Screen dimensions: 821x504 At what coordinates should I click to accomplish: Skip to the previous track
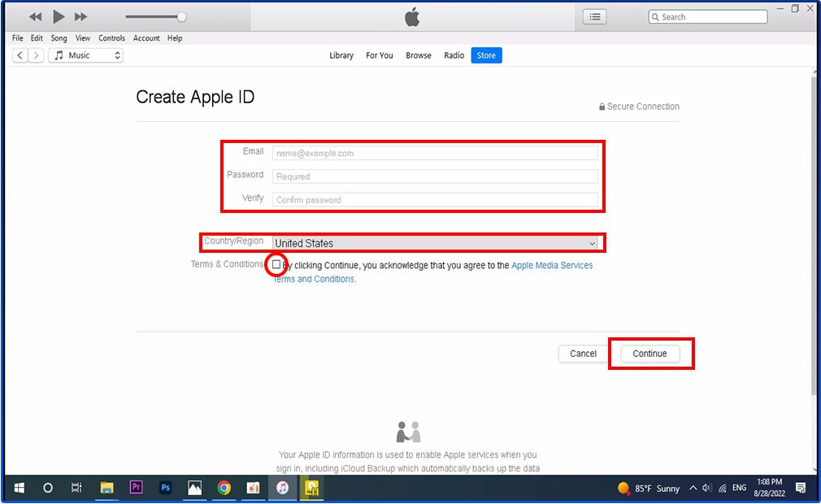point(35,17)
